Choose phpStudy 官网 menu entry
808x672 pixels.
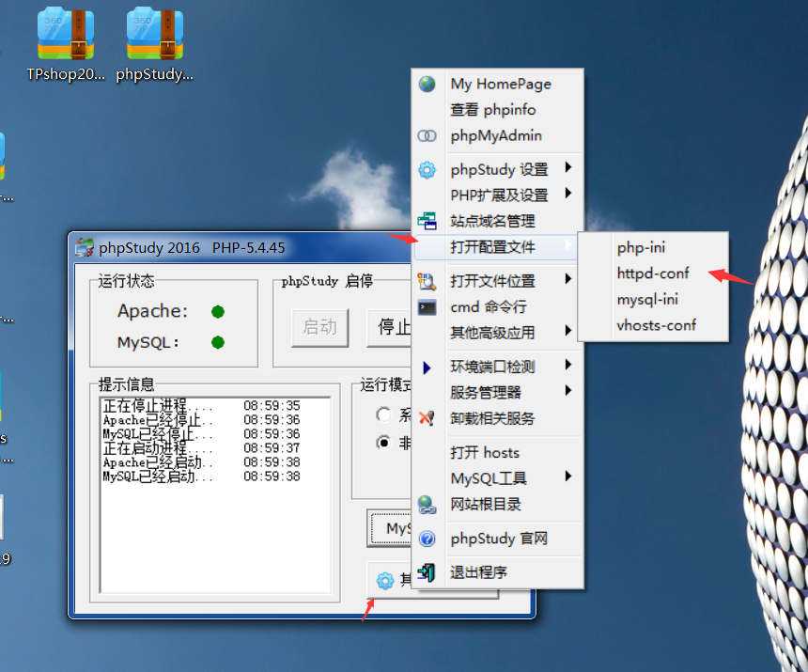(x=498, y=539)
